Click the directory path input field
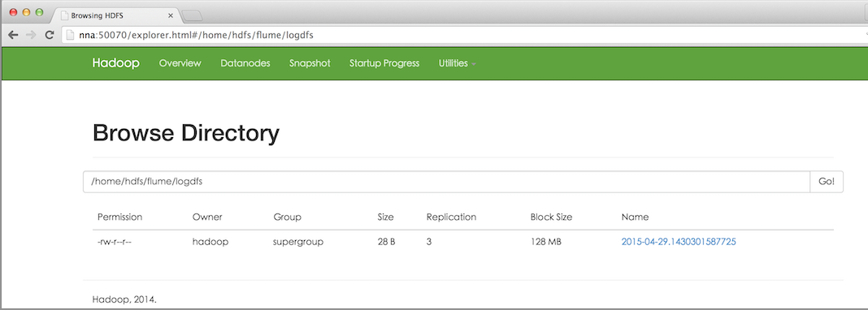 446,182
